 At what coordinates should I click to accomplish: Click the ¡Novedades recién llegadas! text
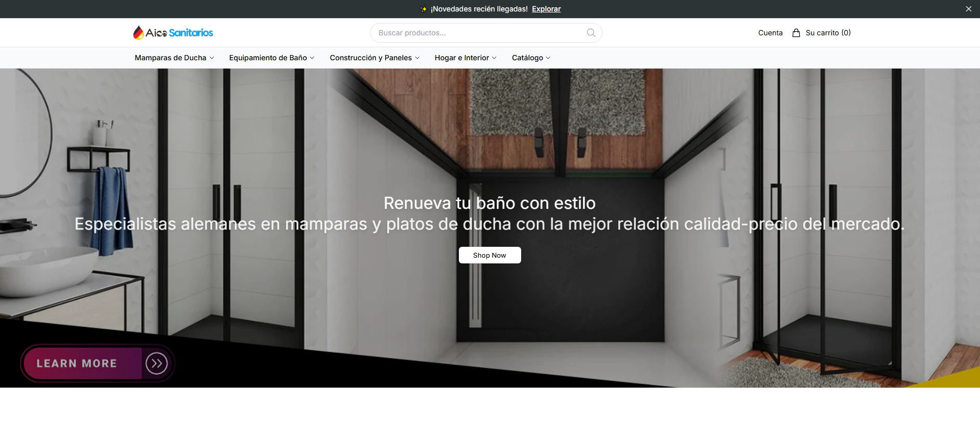(479, 9)
